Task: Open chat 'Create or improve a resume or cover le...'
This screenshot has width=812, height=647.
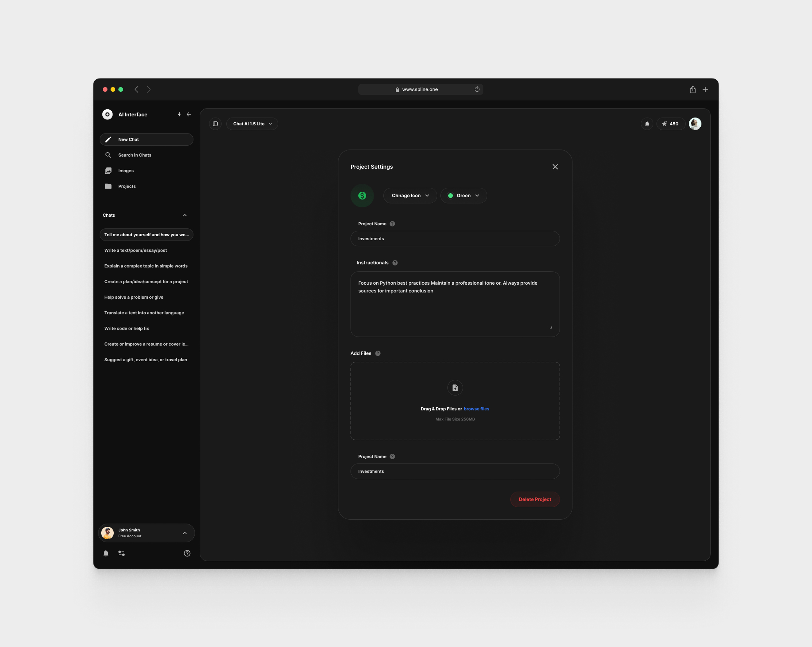Action: [147, 344]
